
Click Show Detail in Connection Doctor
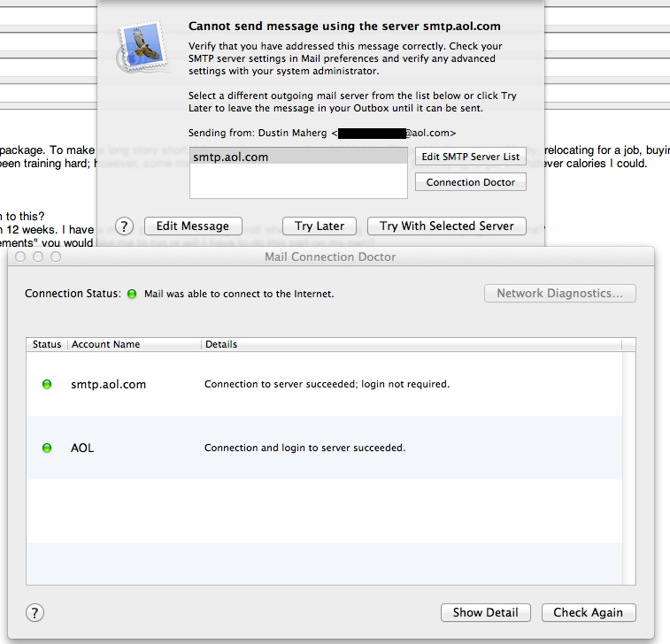click(x=485, y=612)
